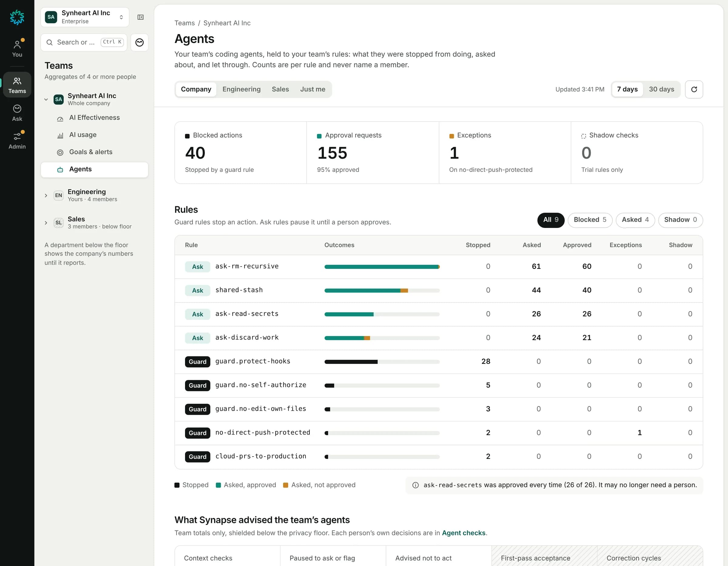
Task: Open the You profile section
Action: (17, 48)
